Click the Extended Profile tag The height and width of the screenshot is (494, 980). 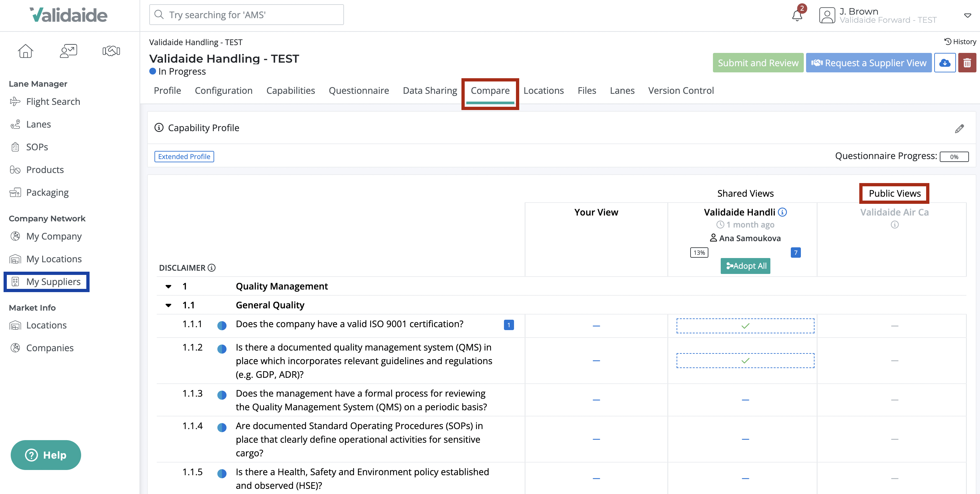[184, 156]
